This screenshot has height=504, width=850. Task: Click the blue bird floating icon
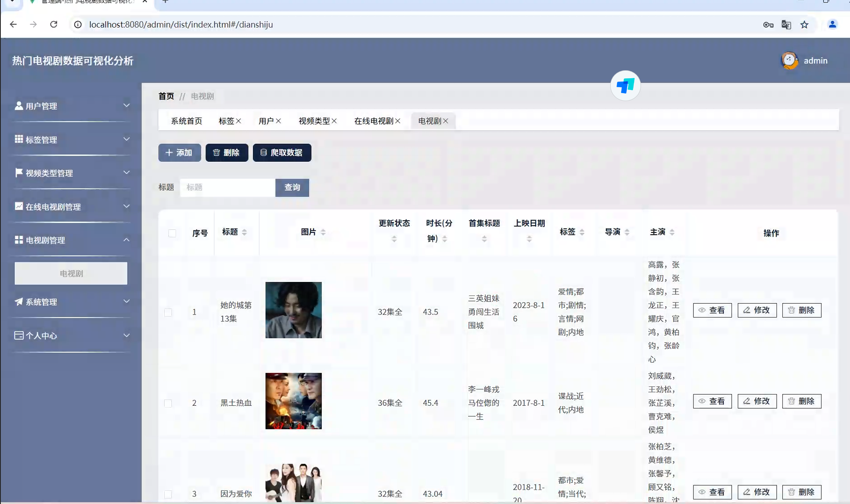click(625, 85)
